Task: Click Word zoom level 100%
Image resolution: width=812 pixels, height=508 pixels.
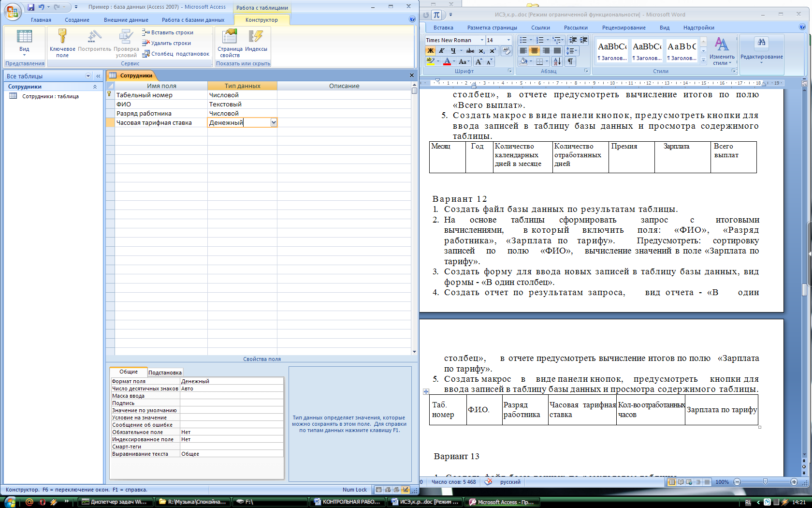Action: tap(722, 482)
